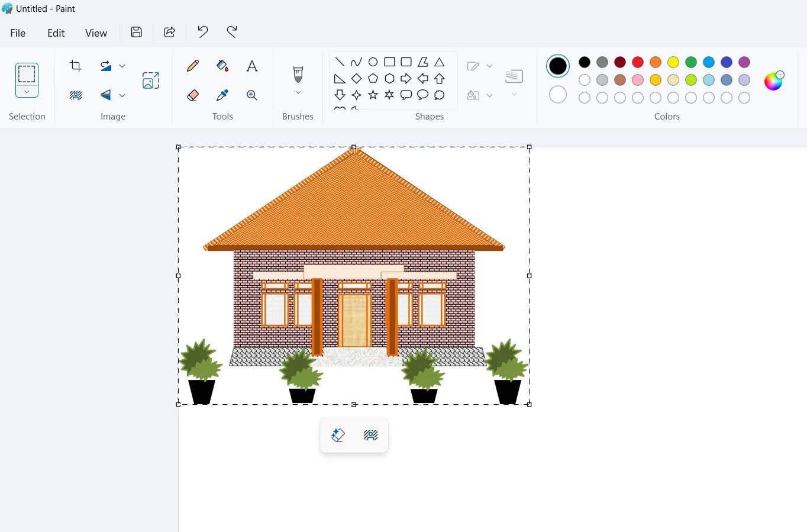
Task: Open the Crop tool
Action: [75, 66]
